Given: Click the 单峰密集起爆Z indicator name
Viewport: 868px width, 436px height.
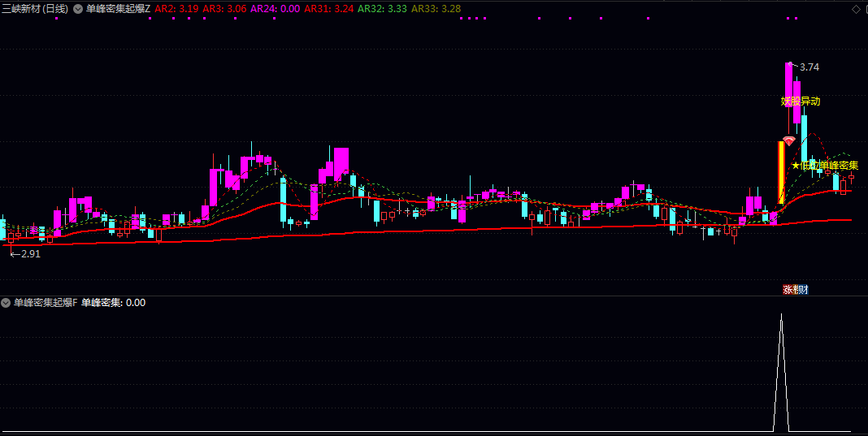Looking at the screenshot, I should [x=118, y=9].
